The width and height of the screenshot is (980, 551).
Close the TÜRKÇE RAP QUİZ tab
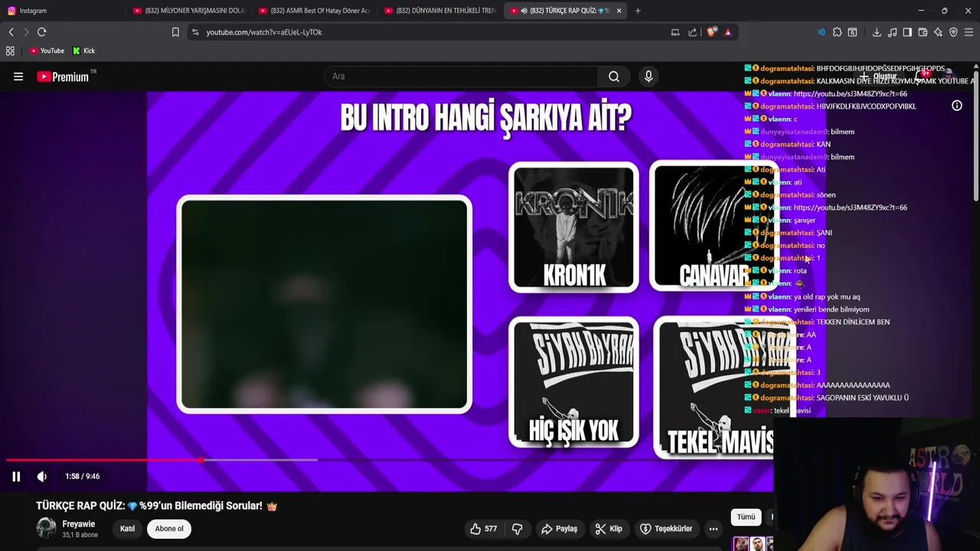coord(619,11)
